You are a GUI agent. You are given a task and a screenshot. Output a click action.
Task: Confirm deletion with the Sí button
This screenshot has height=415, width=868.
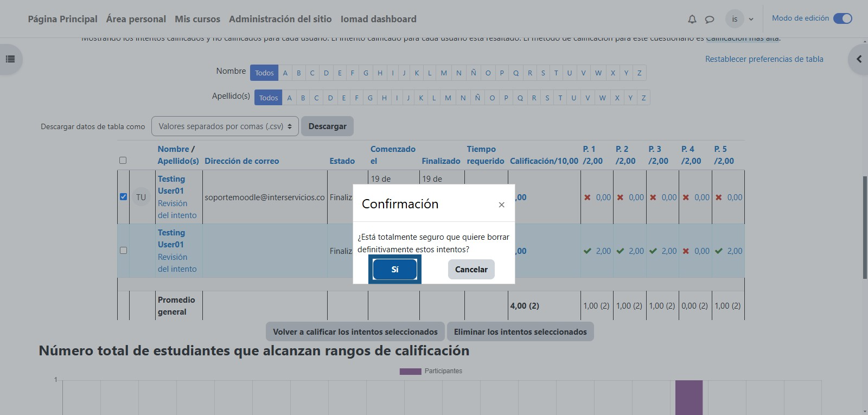pos(394,270)
